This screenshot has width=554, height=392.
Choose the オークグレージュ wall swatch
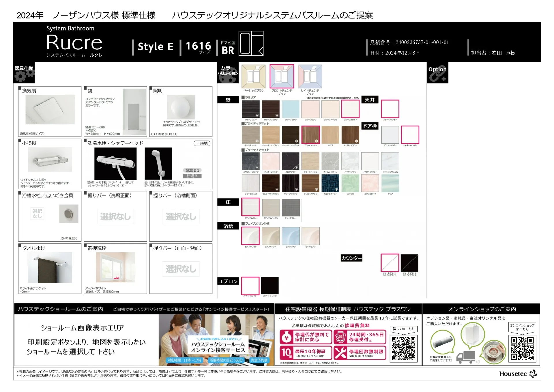click(x=251, y=135)
